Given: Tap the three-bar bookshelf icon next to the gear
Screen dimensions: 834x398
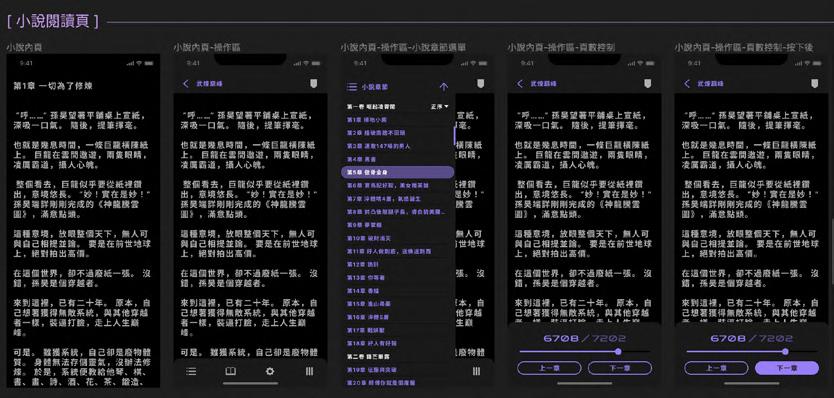Looking at the screenshot, I should 309,371.
